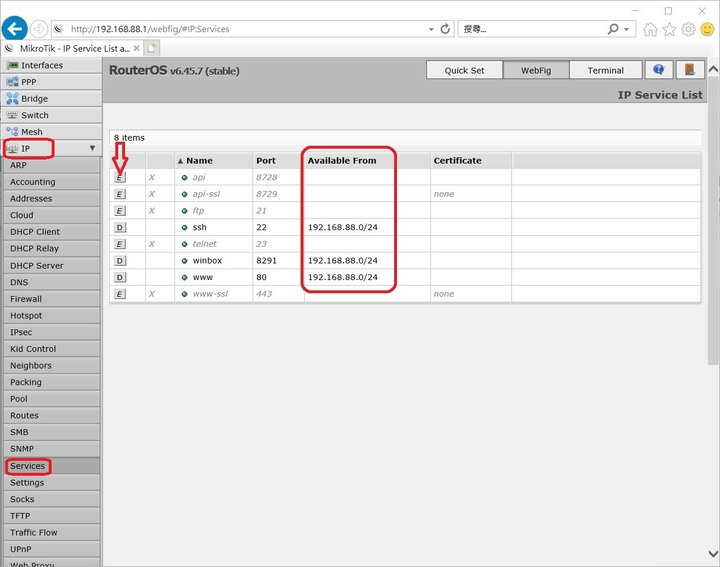
Task: Disable the winbox service with D button
Action: pos(119,261)
